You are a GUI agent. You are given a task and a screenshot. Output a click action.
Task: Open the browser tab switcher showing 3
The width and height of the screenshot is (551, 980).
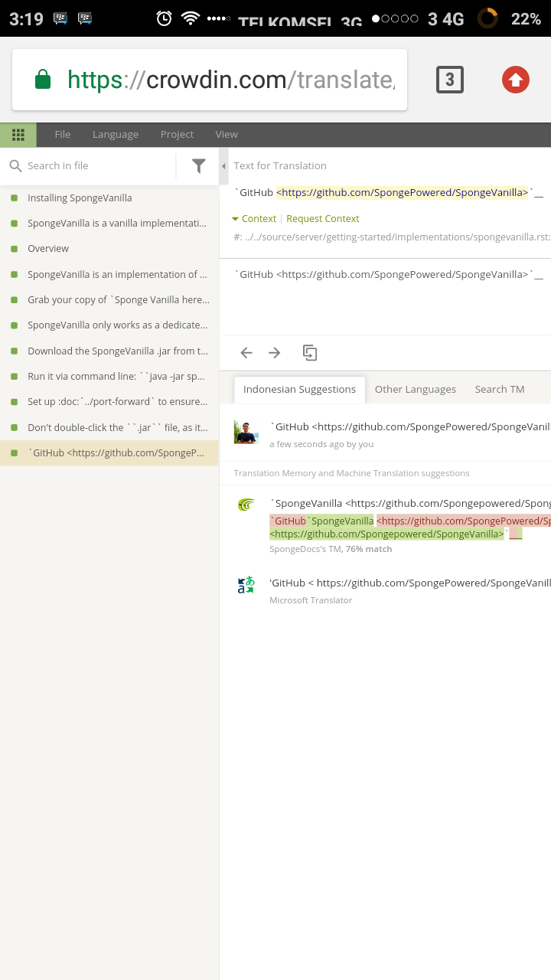click(450, 80)
